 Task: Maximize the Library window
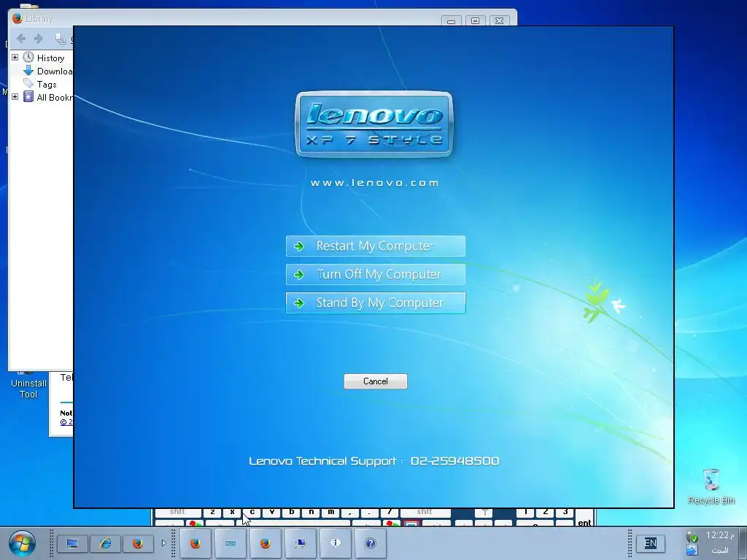point(475,21)
